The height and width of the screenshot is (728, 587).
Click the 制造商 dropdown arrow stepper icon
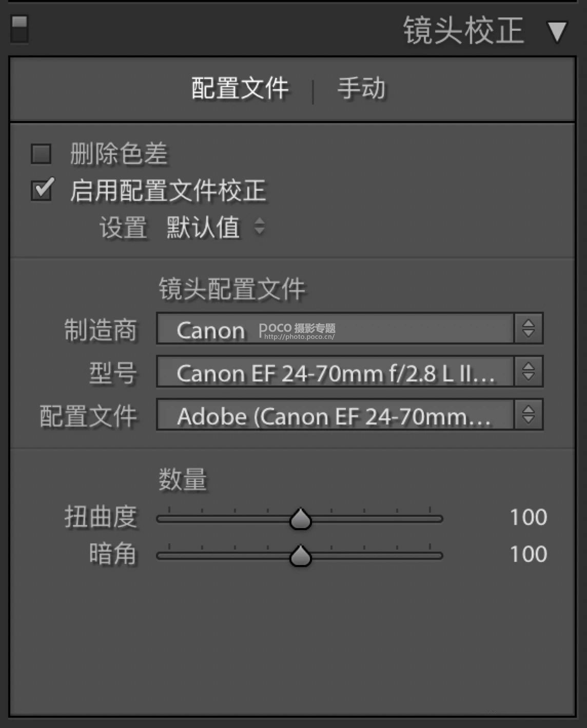(528, 329)
